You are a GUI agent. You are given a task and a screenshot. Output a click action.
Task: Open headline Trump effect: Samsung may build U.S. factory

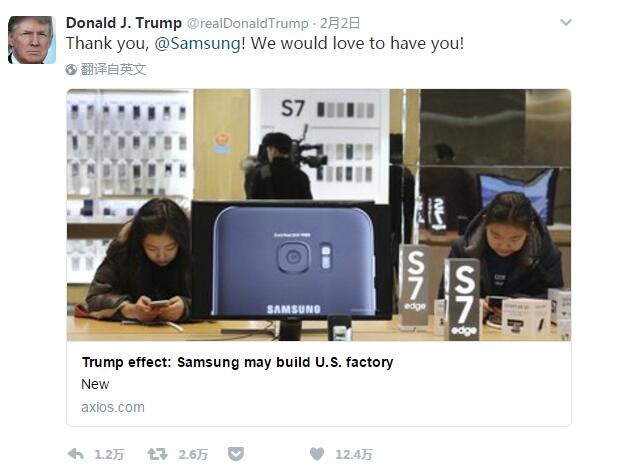pyautogui.click(x=238, y=362)
